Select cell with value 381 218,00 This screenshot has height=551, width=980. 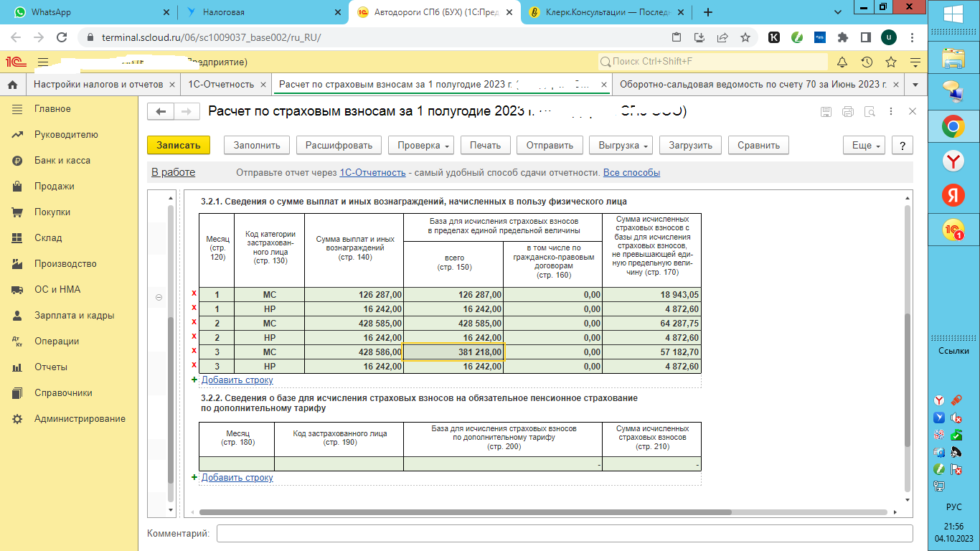[454, 352]
